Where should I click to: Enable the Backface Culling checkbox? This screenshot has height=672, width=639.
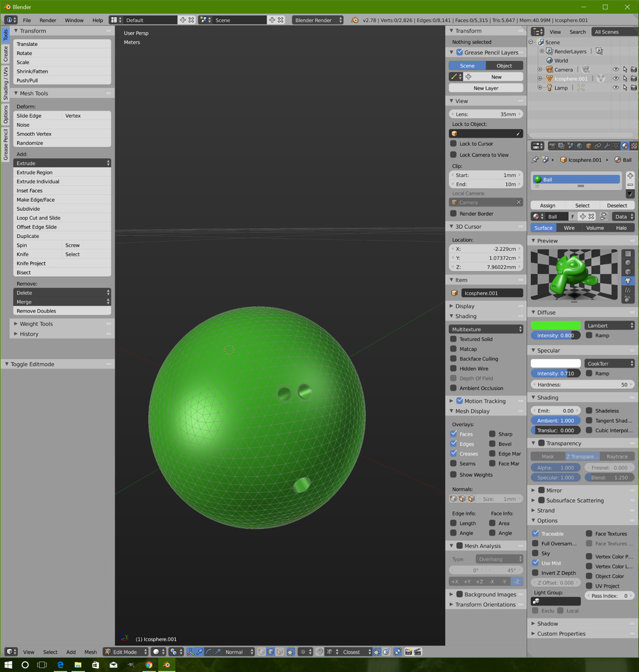click(x=454, y=359)
